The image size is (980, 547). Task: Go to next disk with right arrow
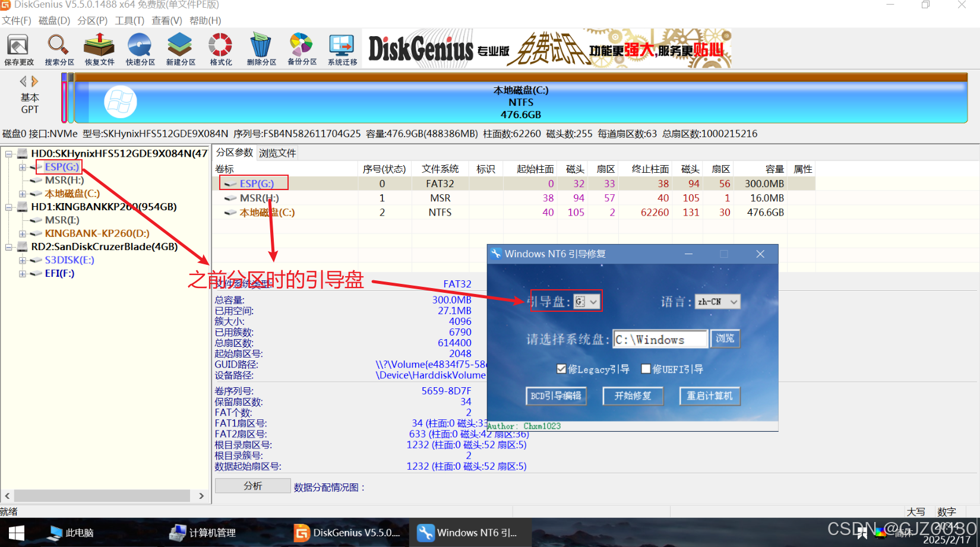(x=35, y=81)
